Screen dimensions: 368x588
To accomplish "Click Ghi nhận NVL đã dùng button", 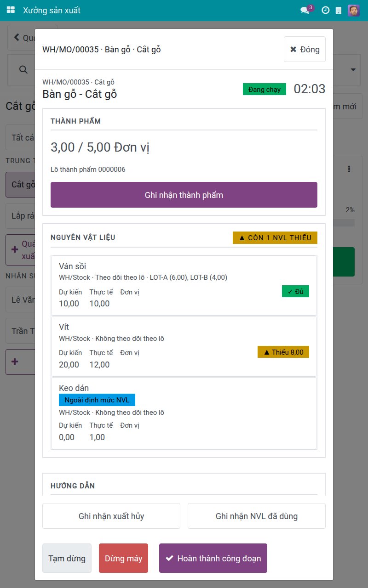I will 257,516.
